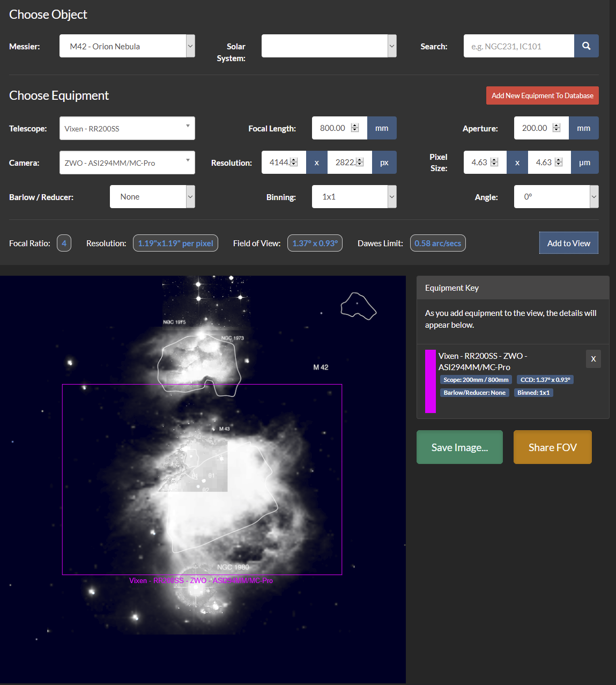Click the Add New Equipment To Database button
616x685 pixels.
[543, 95]
